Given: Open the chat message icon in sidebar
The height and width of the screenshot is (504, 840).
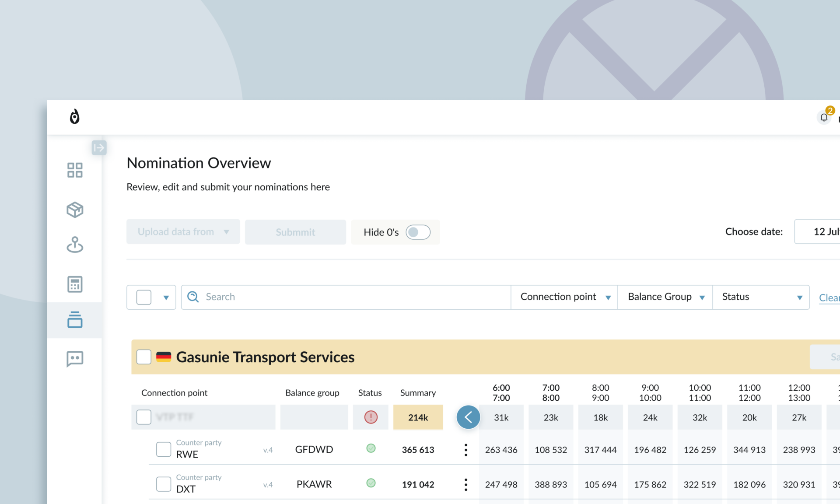Looking at the screenshot, I should (x=75, y=359).
